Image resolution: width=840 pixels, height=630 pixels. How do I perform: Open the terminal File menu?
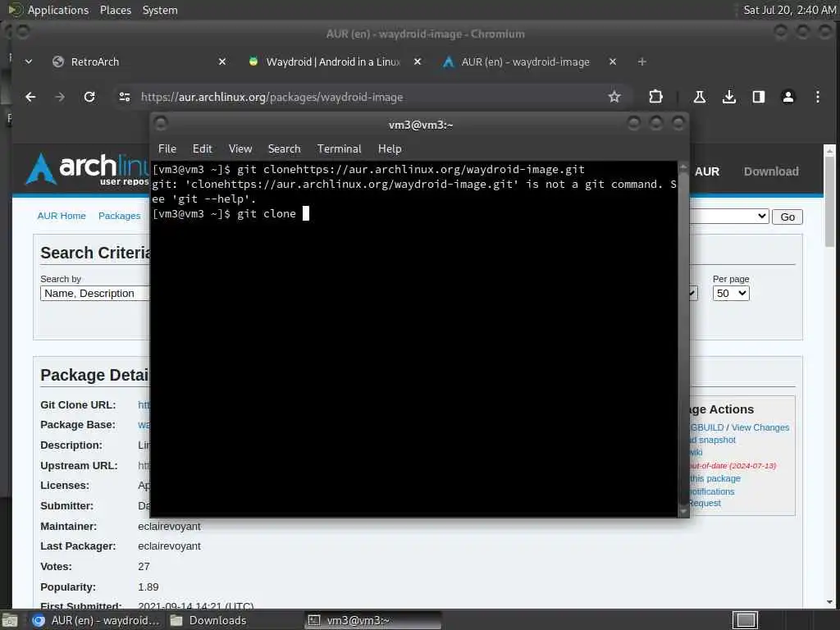[167, 149]
